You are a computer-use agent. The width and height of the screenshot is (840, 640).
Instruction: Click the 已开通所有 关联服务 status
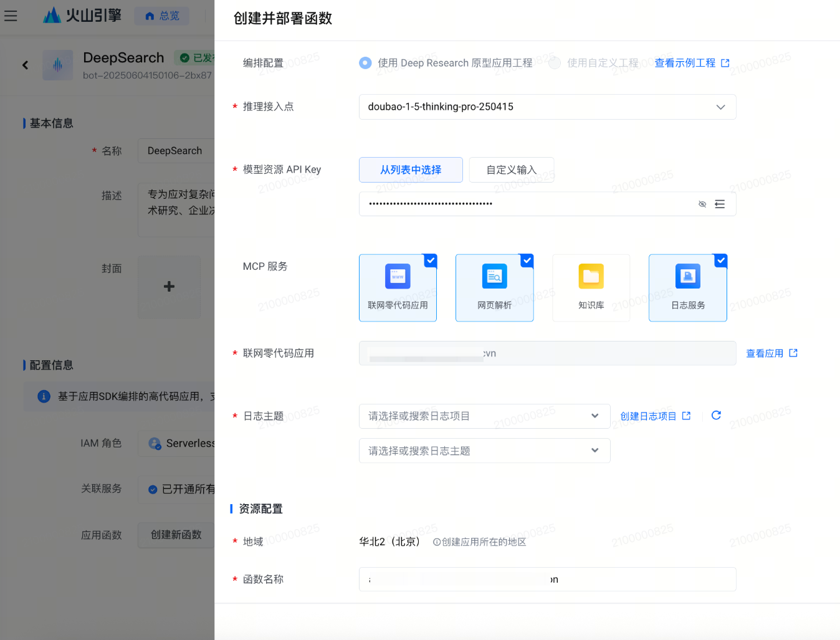coord(176,489)
